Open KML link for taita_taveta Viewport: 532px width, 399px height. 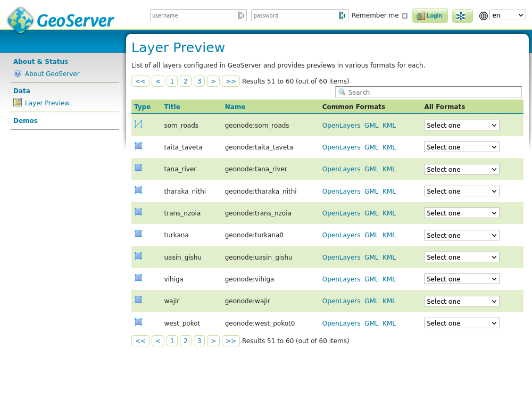(389, 147)
